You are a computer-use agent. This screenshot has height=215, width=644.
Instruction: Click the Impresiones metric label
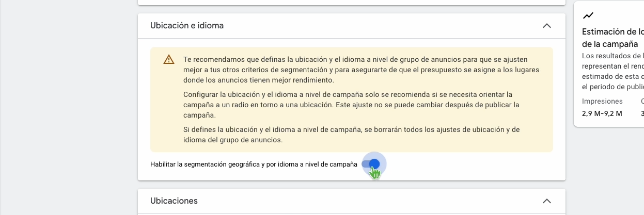click(x=602, y=102)
